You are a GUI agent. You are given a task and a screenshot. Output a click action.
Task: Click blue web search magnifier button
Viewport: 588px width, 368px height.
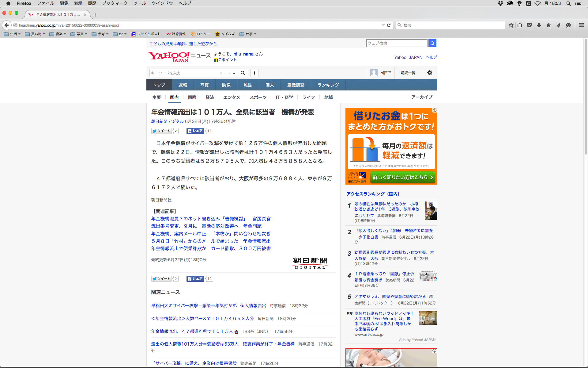tap(432, 43)
